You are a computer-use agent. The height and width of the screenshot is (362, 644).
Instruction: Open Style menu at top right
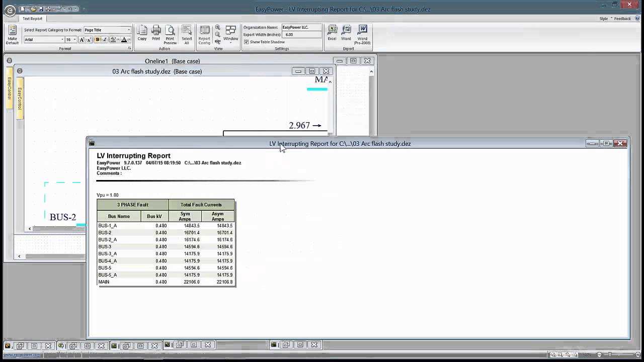(605, 19)
